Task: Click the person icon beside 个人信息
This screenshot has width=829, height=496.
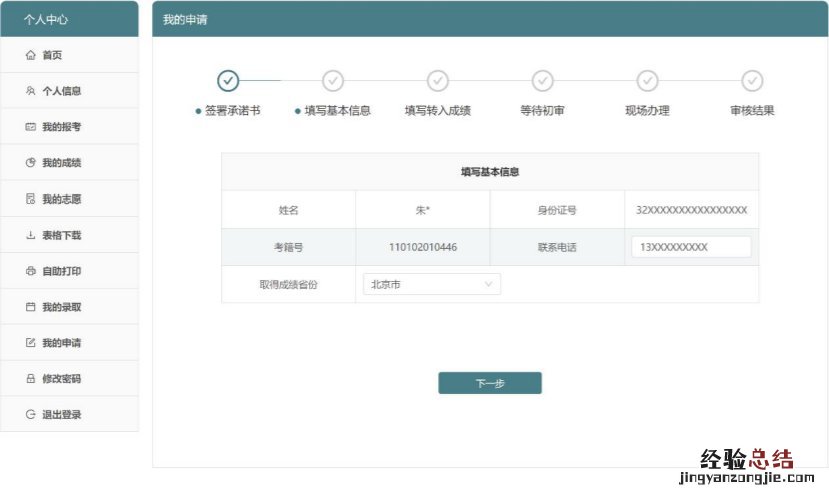Action: [30, 91]
